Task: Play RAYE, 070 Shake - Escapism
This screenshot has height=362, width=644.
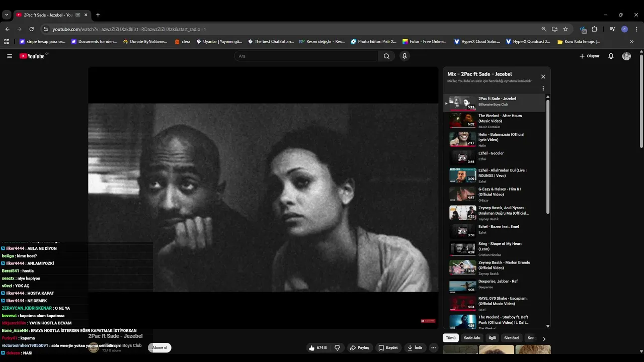Action: [495, 304]
